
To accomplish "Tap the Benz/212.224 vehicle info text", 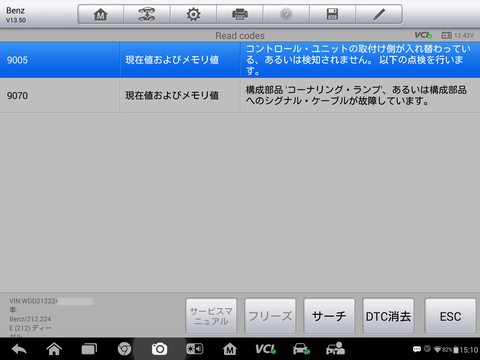I will pos(30,319).
